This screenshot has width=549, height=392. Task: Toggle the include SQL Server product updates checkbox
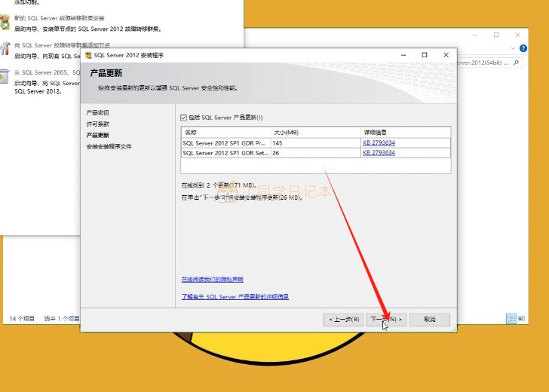184,118
